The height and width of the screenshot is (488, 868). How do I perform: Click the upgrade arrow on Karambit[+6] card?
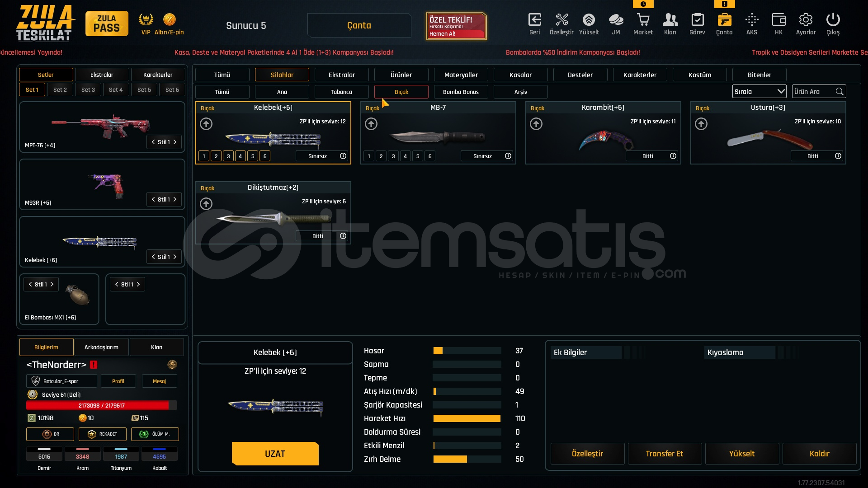(x=536, y=124)
